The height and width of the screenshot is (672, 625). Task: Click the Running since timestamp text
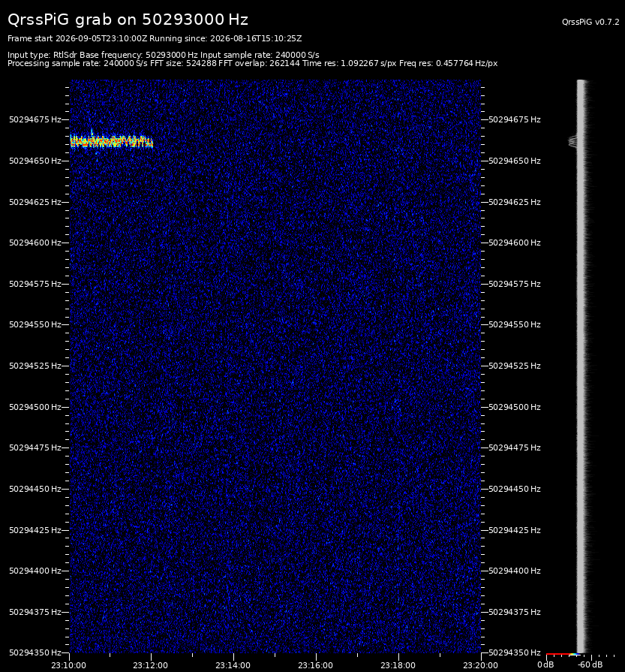(226, 38)
